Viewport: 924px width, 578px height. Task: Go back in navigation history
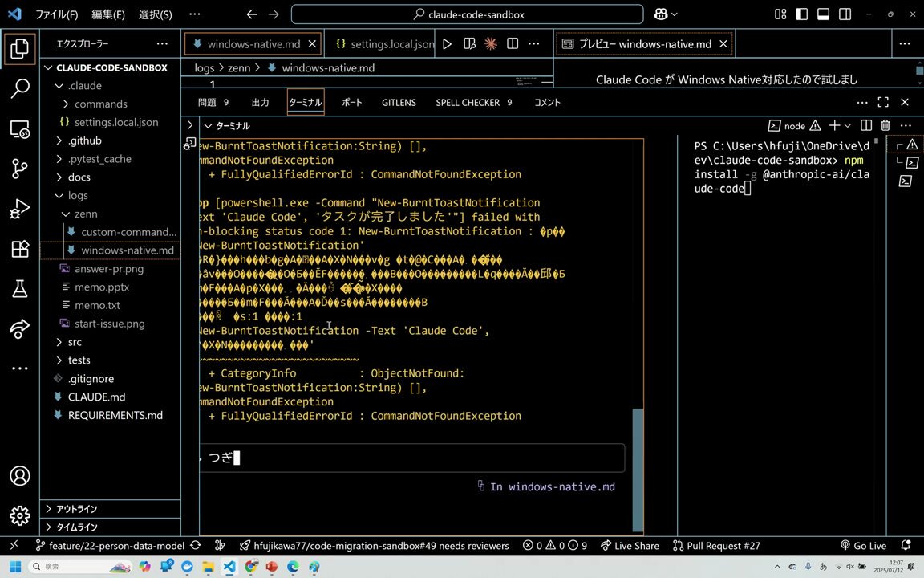click(252, 14)
